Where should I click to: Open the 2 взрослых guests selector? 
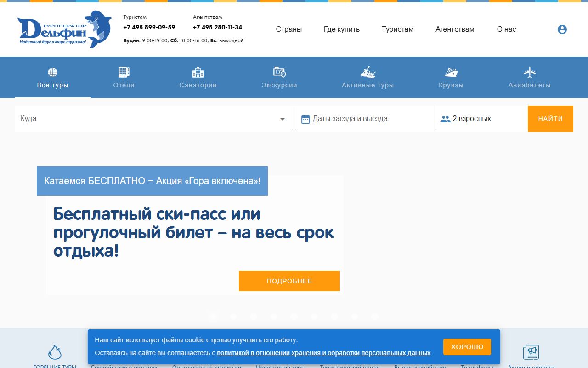[x=481, y=119]
